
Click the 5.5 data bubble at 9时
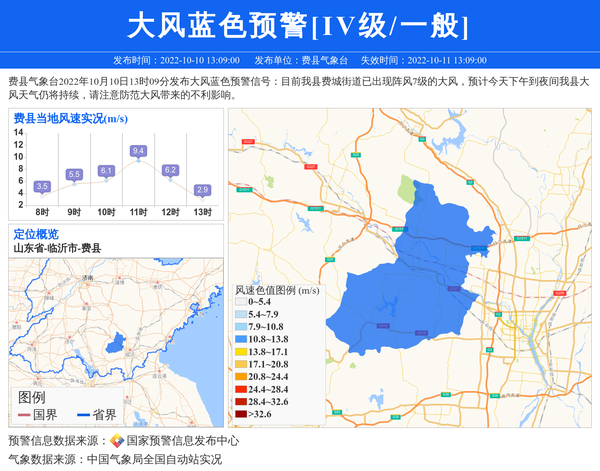point(74,175)
